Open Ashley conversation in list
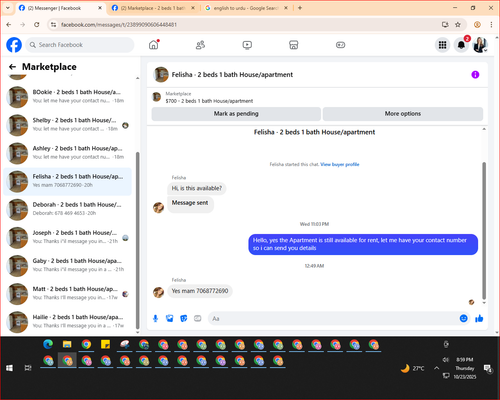500x400 pixels. (x=68, y=153)
